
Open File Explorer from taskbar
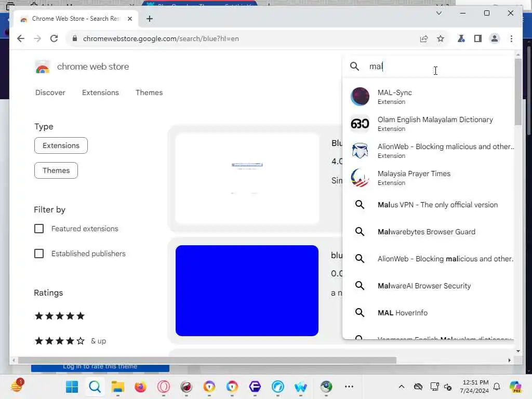point(118,387)
